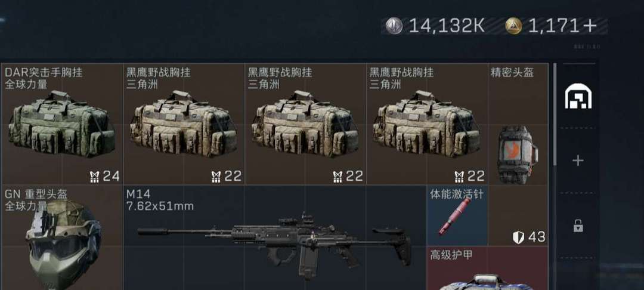
Task: Click the 全球力量 label under DAR rig
Action: coord(26,85)
